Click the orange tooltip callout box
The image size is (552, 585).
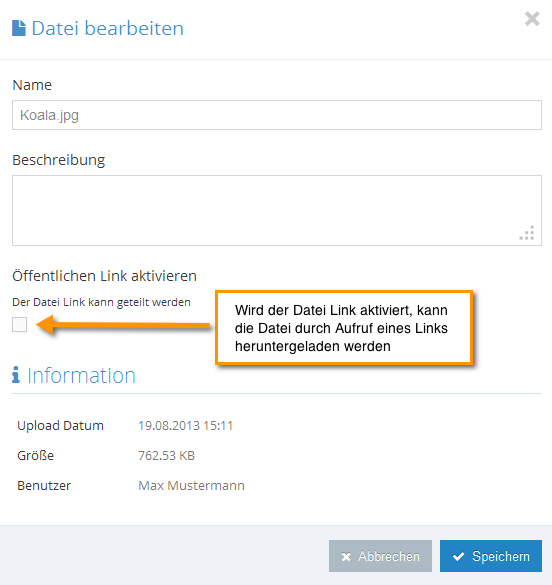pyautogui.click(x=344, y=328)
